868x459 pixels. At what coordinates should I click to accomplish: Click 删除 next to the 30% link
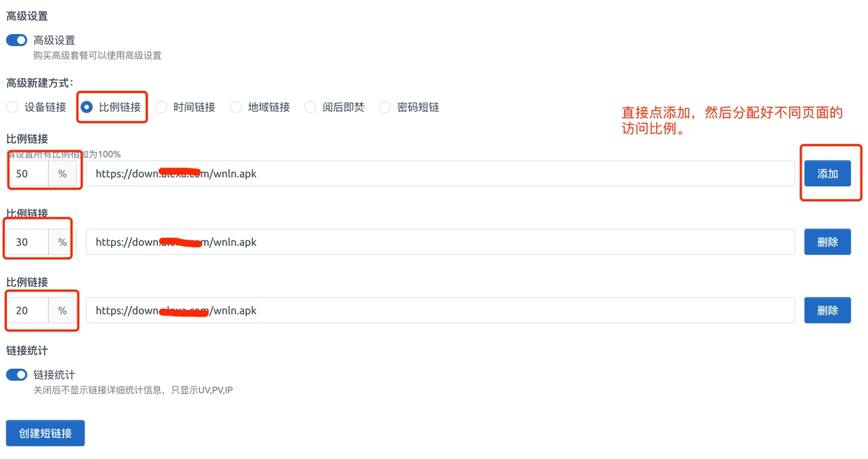827,241
